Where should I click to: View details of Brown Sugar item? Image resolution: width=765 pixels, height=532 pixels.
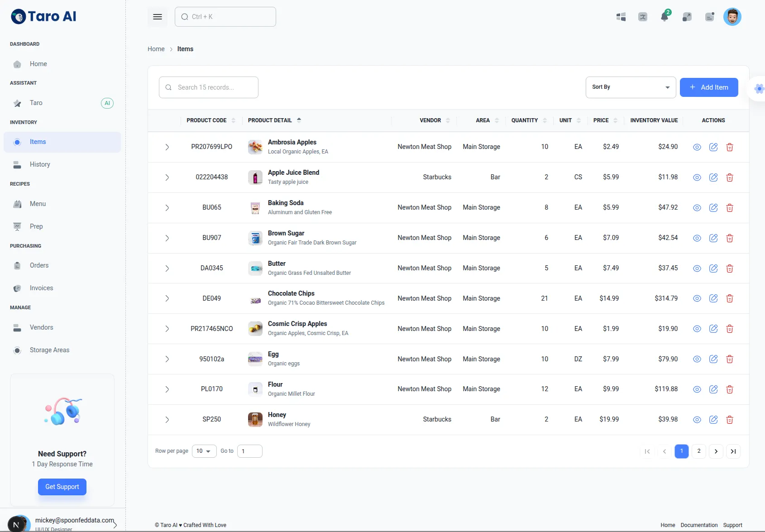click(x=697, y=238)
